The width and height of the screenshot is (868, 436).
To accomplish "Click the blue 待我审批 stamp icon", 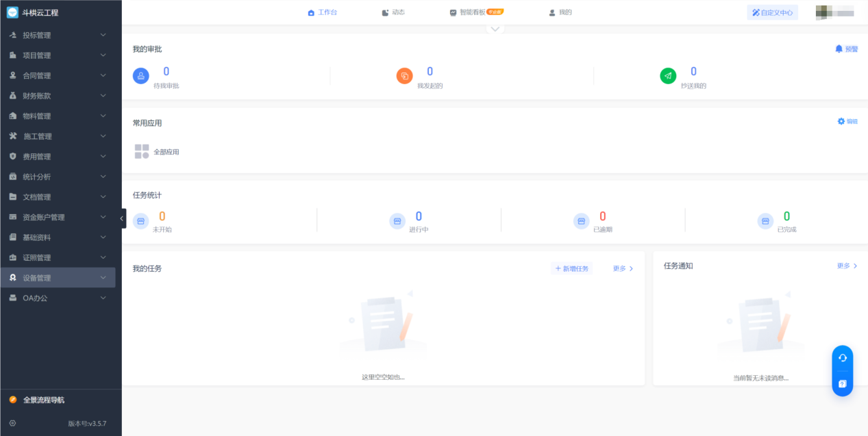I will (140, 76).
